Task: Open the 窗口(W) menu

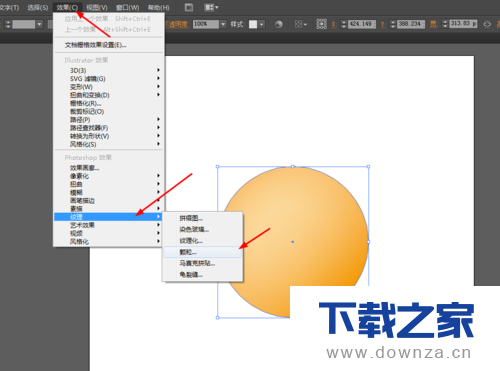Action: point(127,7)
